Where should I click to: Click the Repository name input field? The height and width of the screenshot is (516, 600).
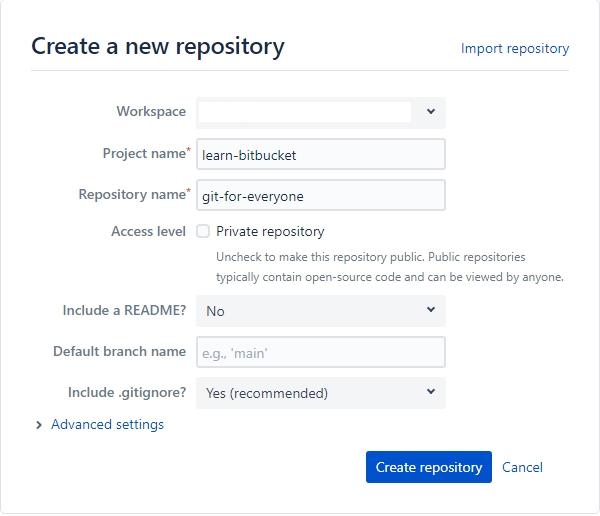coord(321,195)
